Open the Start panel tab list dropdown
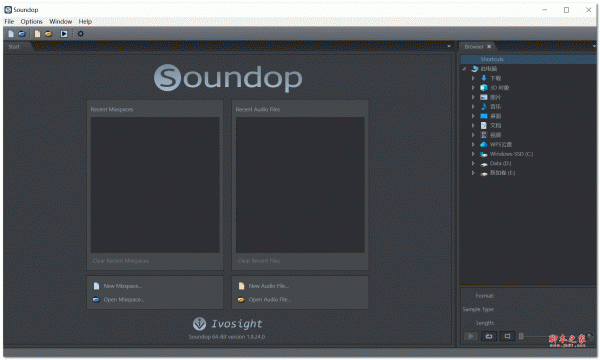Image resolution: width=600 pixels, height=360 pixels. click(x=449, y=46)
